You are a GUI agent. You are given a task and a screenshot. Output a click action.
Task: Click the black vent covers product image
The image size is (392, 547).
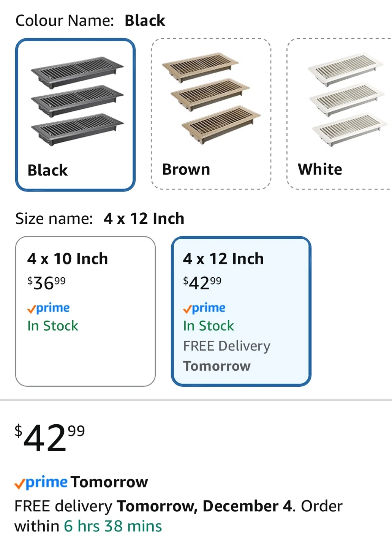click(x=77, y=101)
